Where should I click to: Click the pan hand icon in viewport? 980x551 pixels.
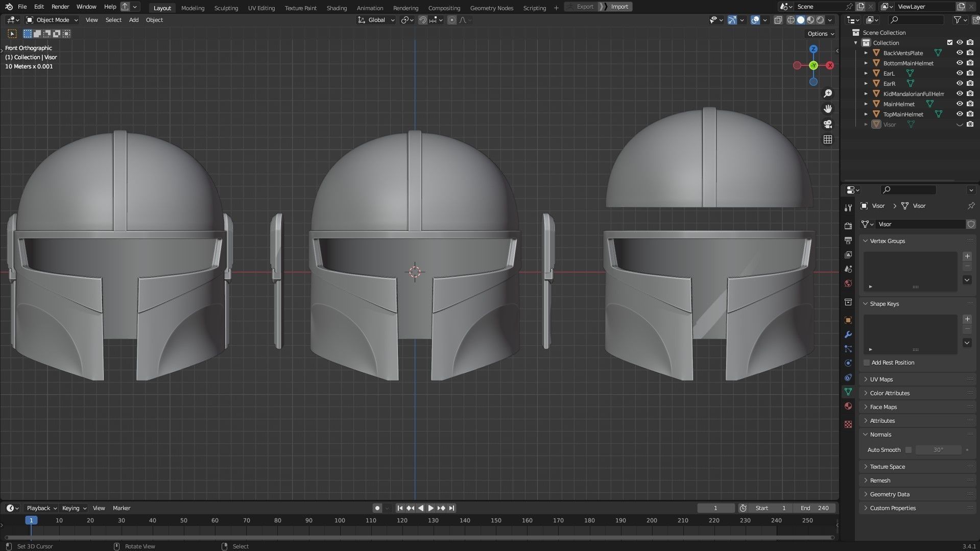click(x=828, y=109)
